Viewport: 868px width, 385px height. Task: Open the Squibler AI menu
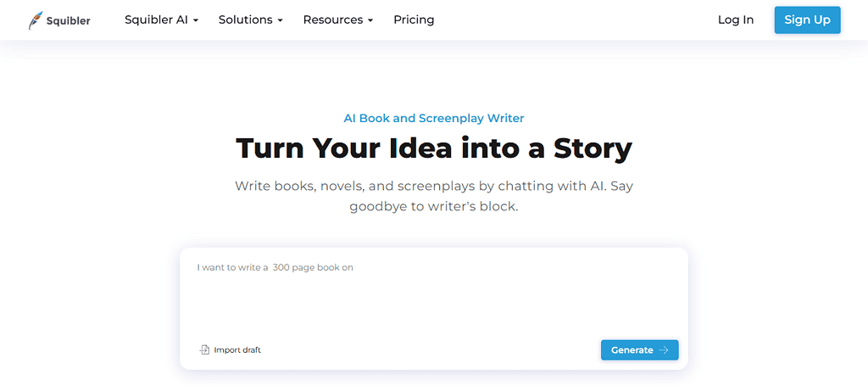tap(156, 20)
